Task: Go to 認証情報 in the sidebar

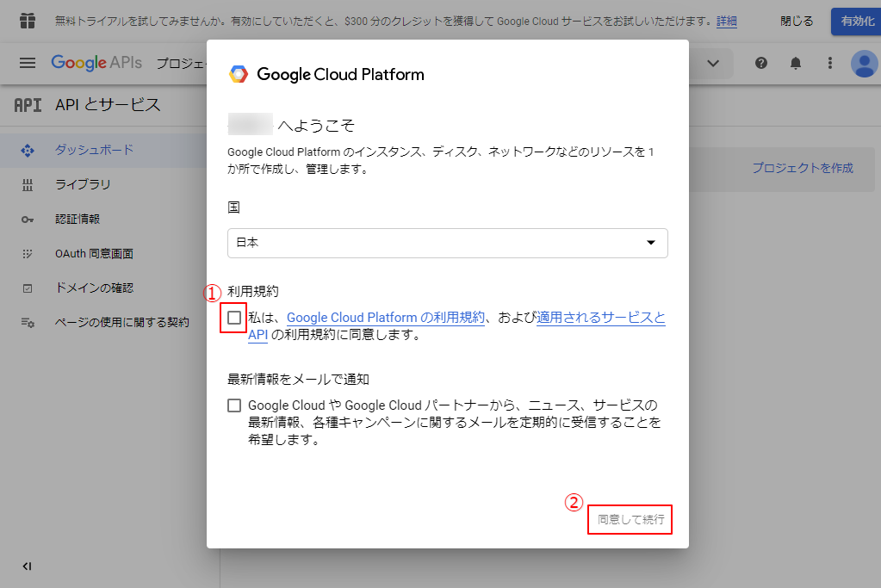Action: coord(78,219)
